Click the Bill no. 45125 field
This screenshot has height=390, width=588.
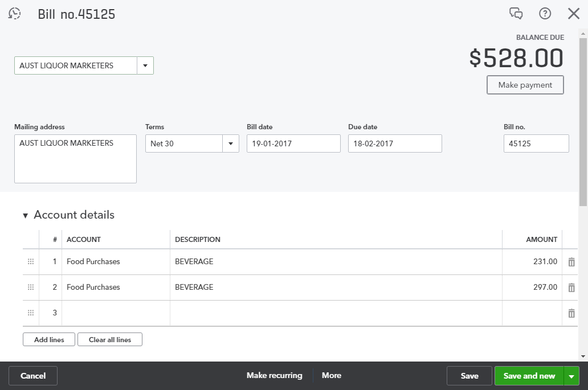536,143
